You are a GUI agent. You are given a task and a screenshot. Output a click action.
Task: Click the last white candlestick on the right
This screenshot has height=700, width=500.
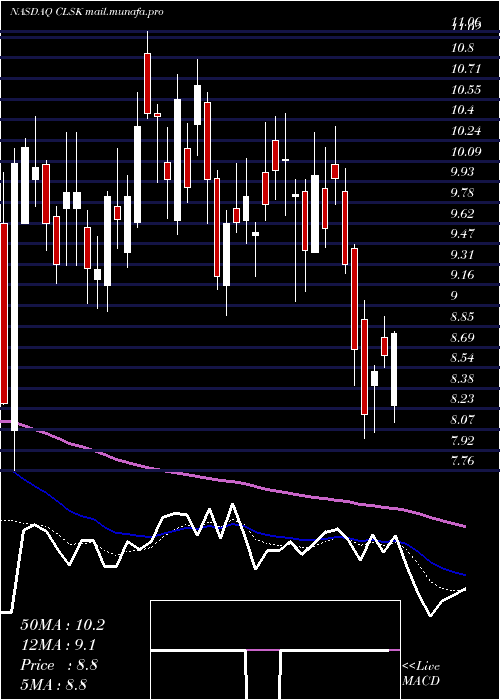point(394,369)
